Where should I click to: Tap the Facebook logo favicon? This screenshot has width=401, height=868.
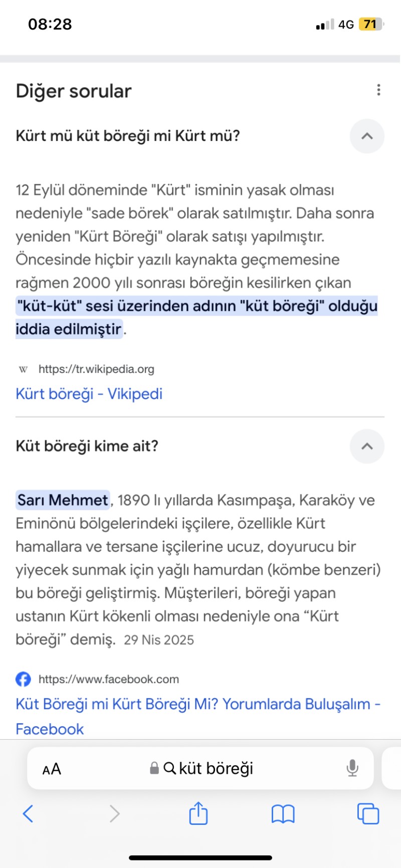[x=23, y=679]
